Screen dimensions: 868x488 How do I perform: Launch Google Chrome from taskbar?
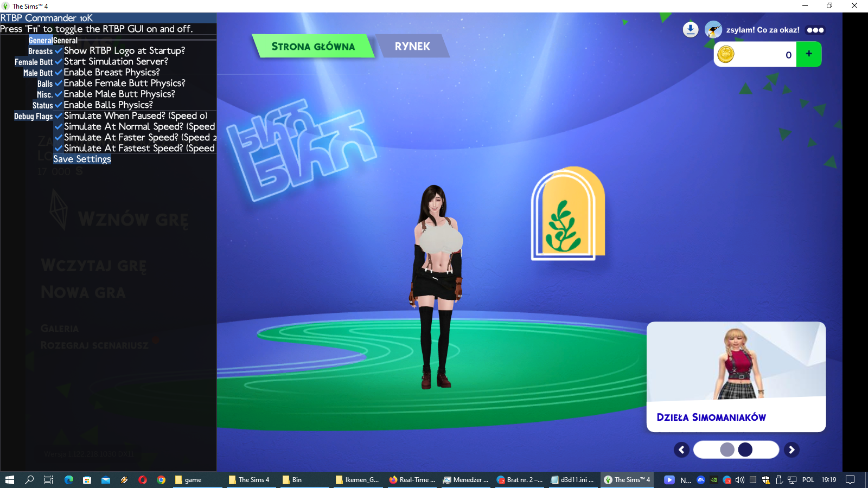pyautogui.click(x=161, y=480)
